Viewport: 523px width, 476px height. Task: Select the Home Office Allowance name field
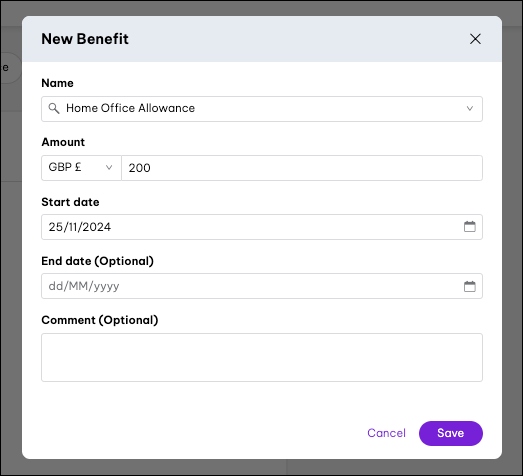[x=262, y=109]
